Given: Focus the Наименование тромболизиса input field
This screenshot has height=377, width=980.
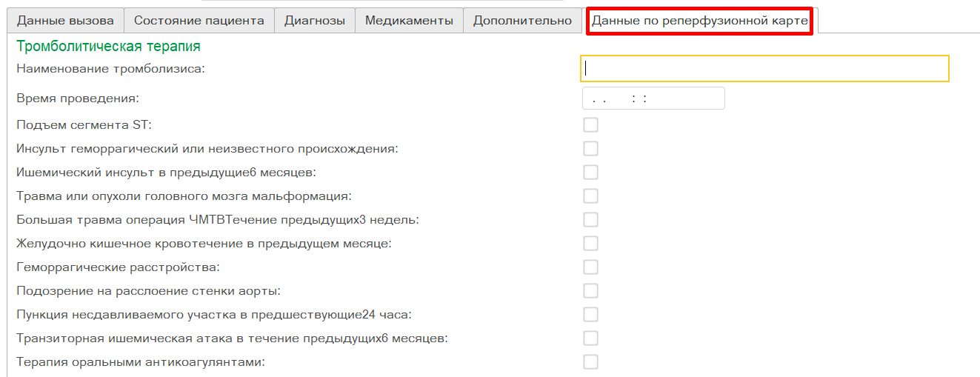Looking at the screenshot, I should point(764,69).
